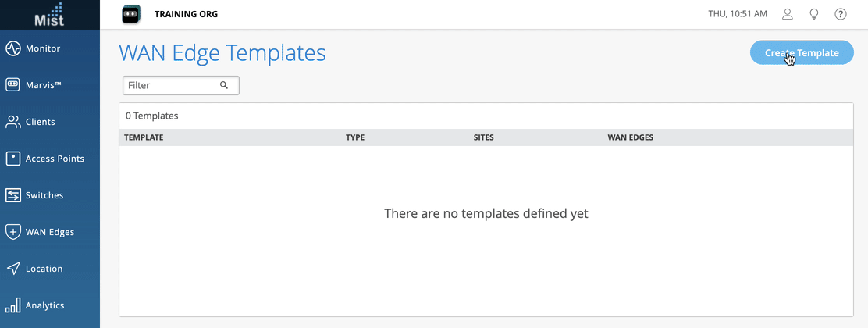Click the lightbulb what's new icon
The height and width of the screenshot is (328, 868).
(x=814, y=14)
